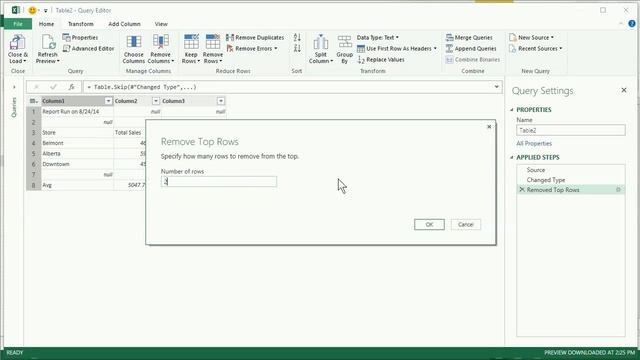Viewport: 640px width, 360px height.
Task: Click the Store cell
Action: pyautogui.click(x=77, y=132)
